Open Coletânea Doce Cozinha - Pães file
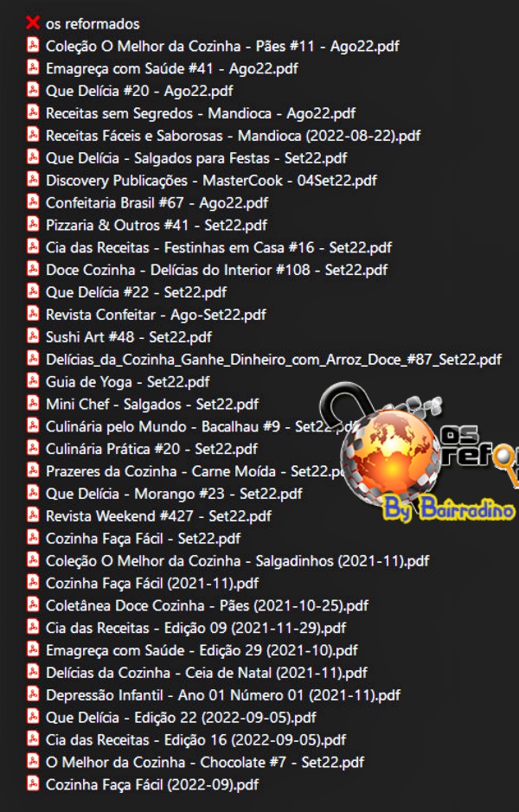The image size is (519, 812). (208, 605)
